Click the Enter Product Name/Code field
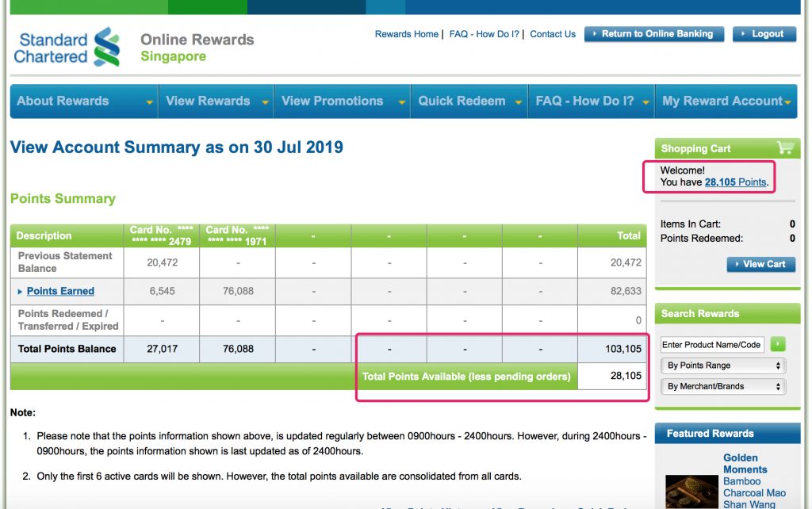Viewport: 812px width, 509px height. point(711,344)
